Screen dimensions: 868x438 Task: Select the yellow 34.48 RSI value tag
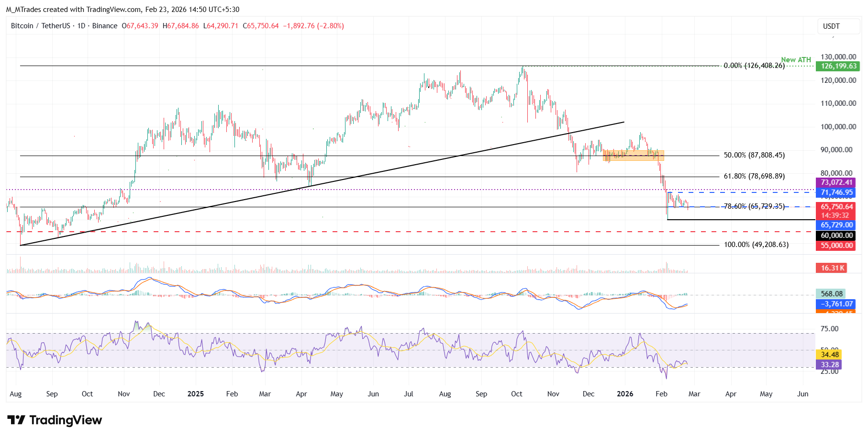tap(830, 355)
